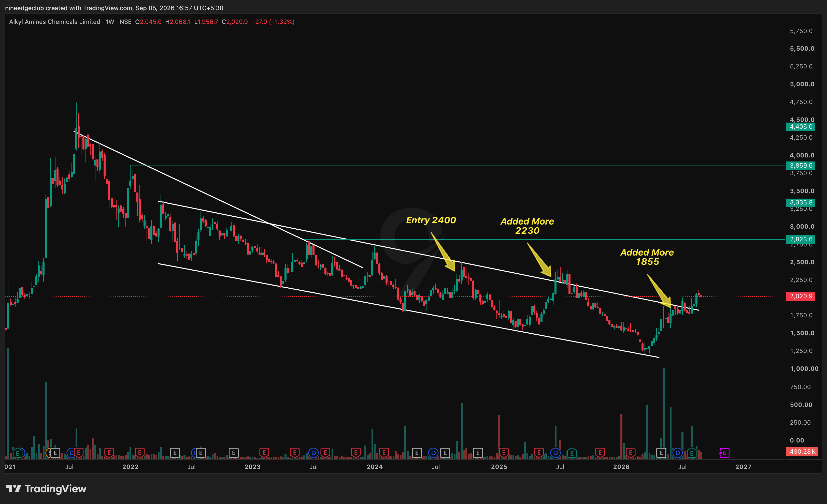Click green earnings marker right after Jul 2026 dividend

(691, 453)
